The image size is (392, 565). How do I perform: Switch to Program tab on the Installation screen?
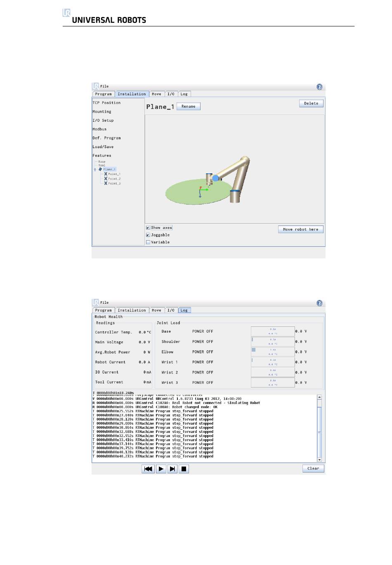[x=104, y=94]
